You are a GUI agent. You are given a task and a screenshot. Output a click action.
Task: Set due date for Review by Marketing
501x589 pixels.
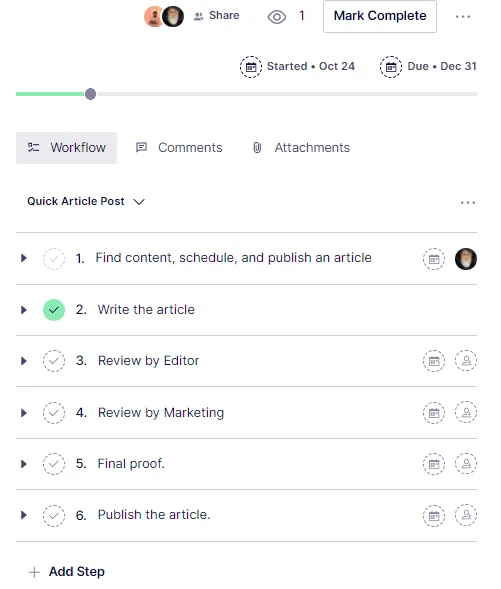click(x=434, y=413)
